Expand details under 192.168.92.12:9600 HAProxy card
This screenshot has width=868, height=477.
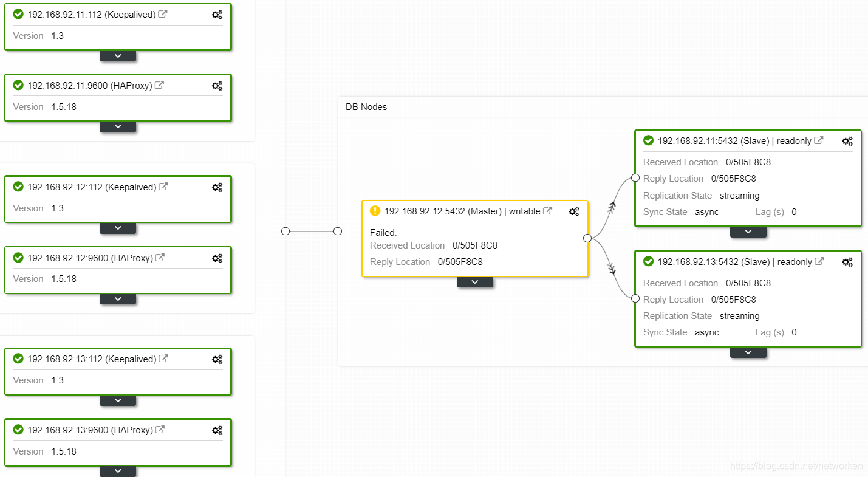point(118,299)
